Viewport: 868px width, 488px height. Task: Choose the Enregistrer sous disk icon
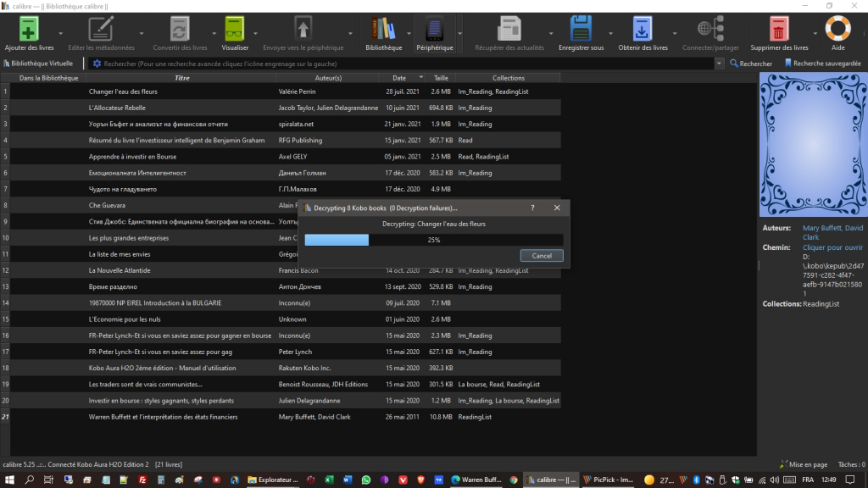581,29
